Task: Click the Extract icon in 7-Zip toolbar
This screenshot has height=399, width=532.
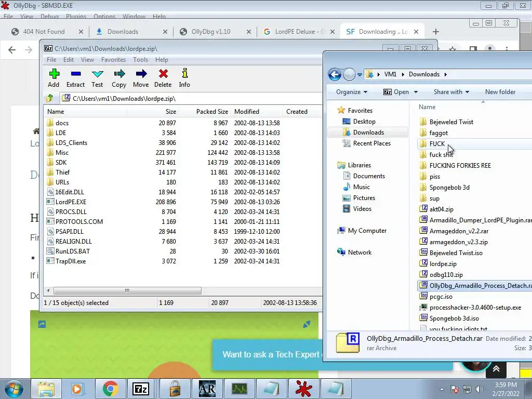Action: point(76,74)
